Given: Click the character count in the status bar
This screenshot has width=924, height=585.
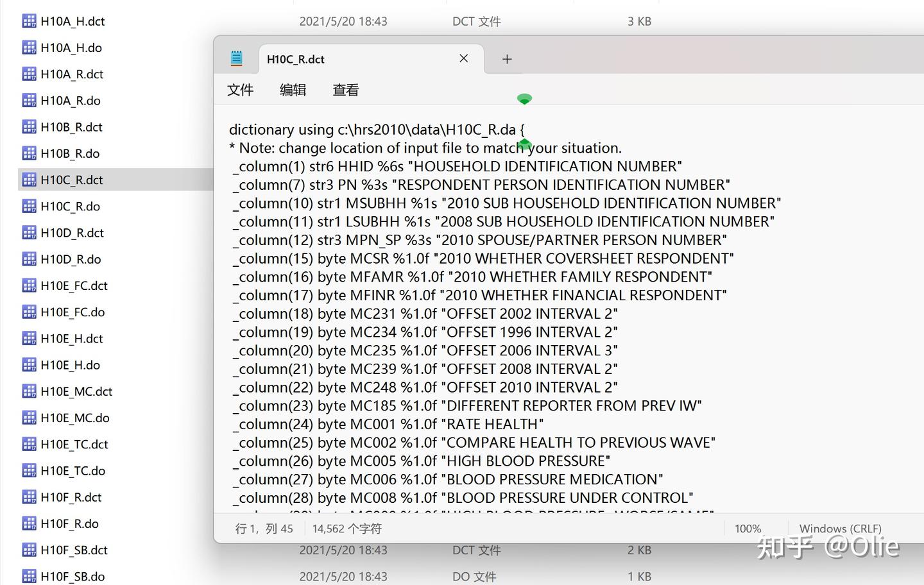Looking at the screenshot, I should [345, 528].
